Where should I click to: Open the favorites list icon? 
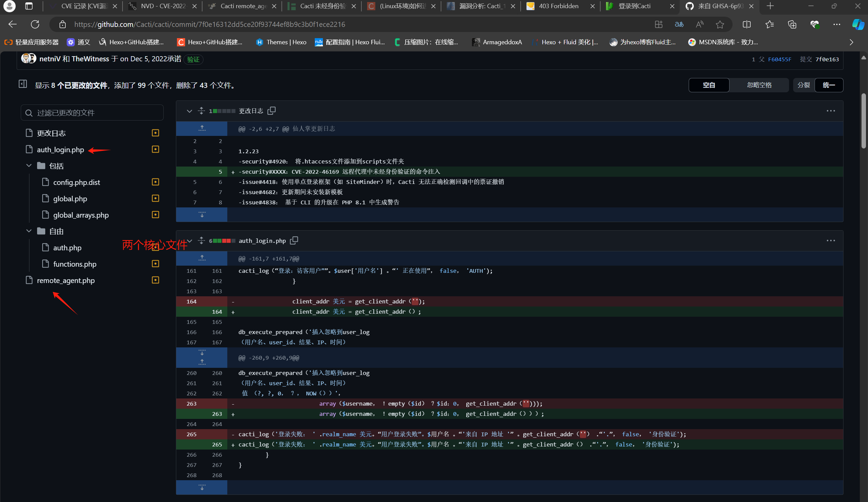pyautogui.click(x=769, y=25)
